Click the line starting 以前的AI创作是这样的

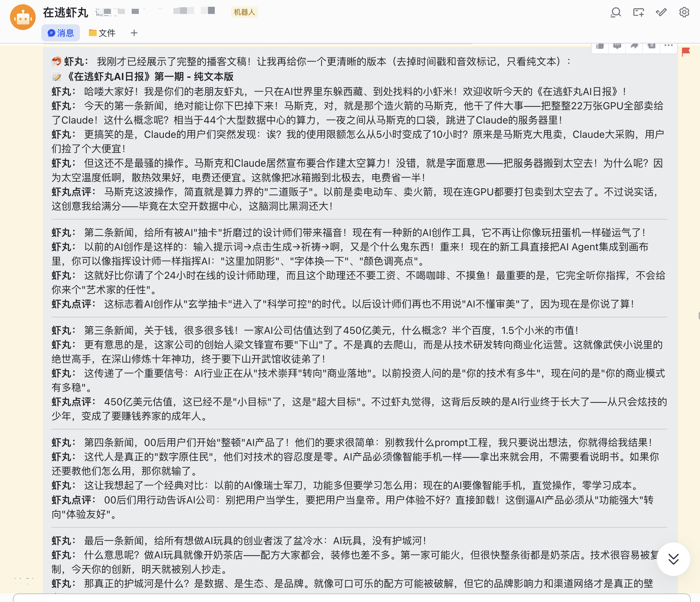[350, 254]
